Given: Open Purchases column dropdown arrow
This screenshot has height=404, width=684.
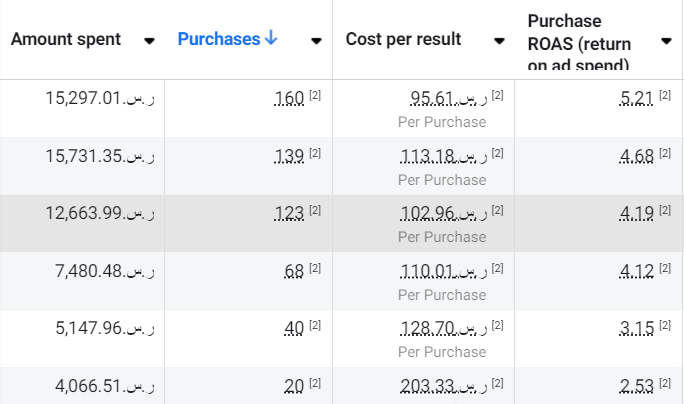Looking at the screenshot, I should pyautogui.click(x=316, y=41).
